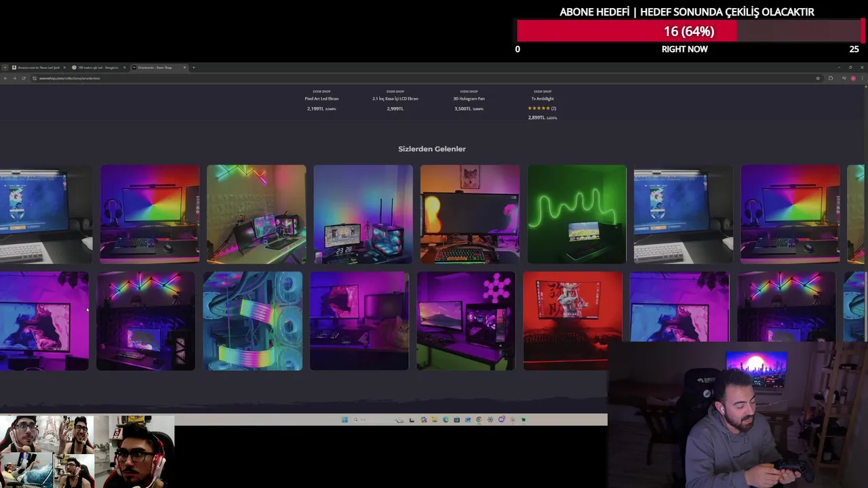The image size is (868, 488).
Task: Open the pink hexagon wall light setup photo
Action: click(466, 321)
